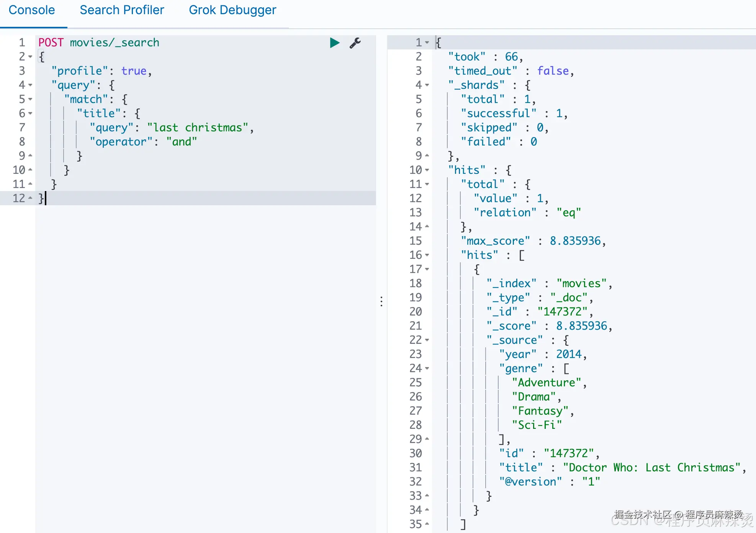Collapse outer "hits" object at response line 10
This screenshot has width=756, height=533.
[x=427, y=170]
